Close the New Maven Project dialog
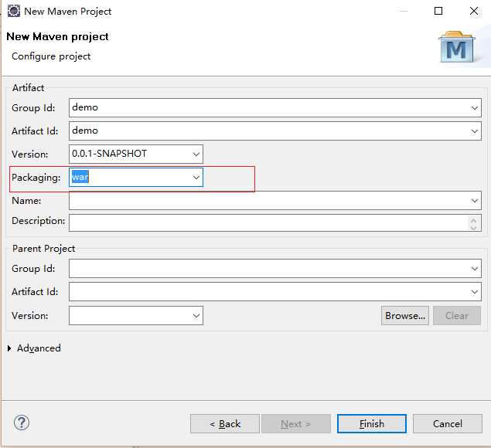Screen dimensions: 491x448 tap(474, 11)
